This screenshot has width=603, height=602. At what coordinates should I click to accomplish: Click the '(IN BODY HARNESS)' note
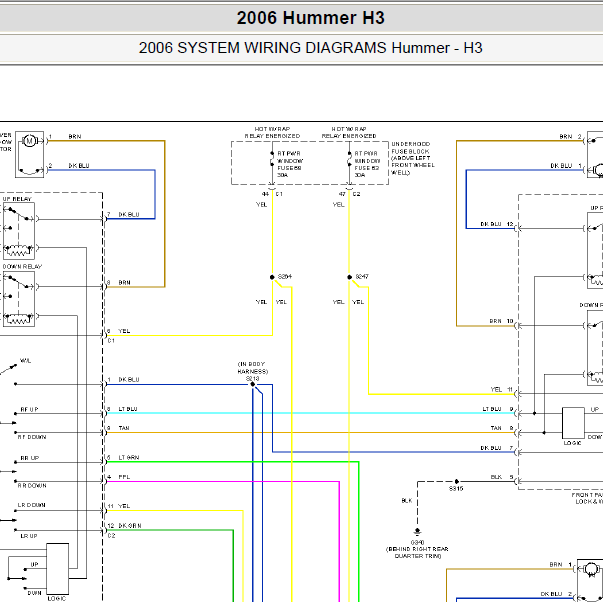click(253, 368)
